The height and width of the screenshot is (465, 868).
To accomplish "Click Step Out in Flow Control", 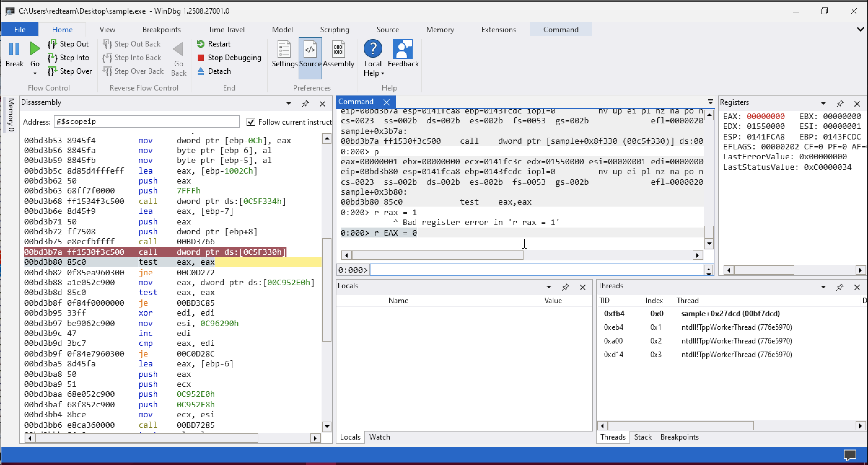I will pyautogui.click(x=68, y=44).
